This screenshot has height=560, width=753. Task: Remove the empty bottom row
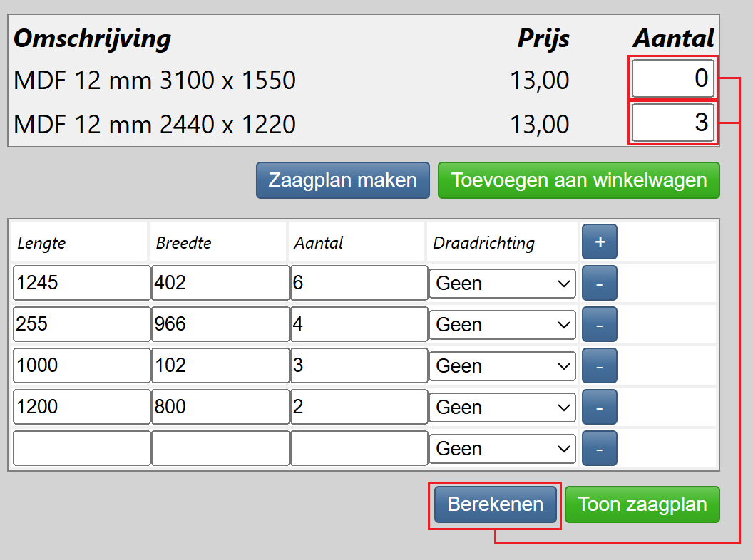(599, 448)
